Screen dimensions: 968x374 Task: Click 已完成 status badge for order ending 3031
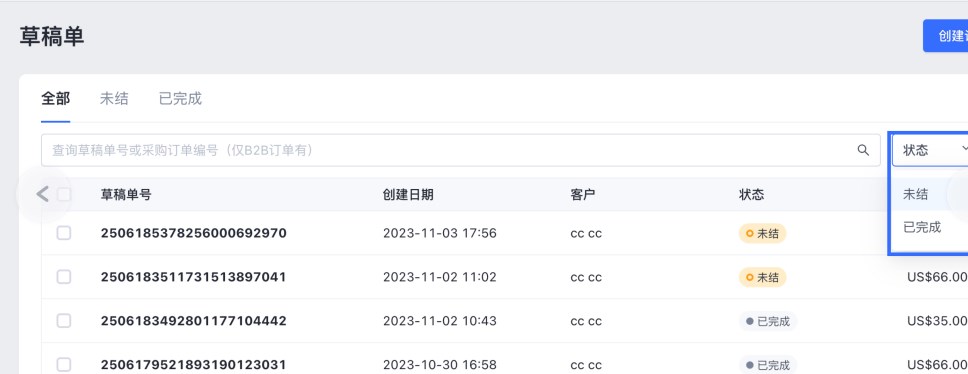768,365
